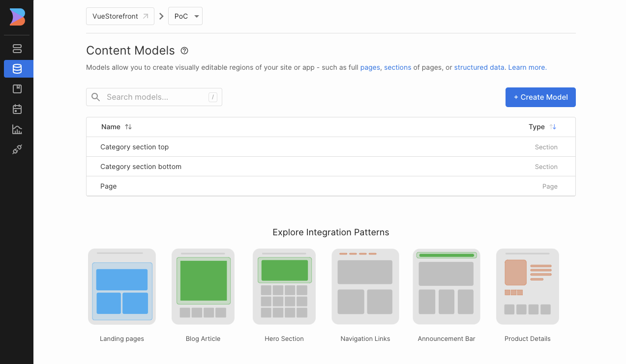This screenshot has width=626, height=364.
Task: Select the Navigation Links pattern thumbnail
Action: pyautogui.click(x=365, y=286)
